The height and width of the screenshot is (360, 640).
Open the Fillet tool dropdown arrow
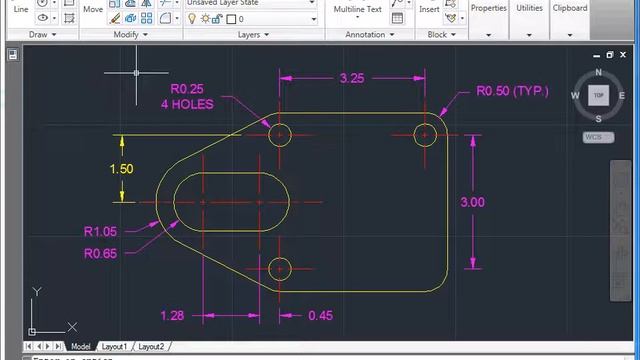click(x=176, y=18)
